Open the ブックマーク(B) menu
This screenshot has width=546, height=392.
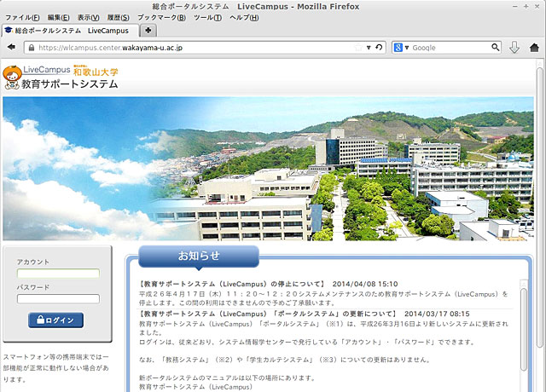(x=161, y=17)
